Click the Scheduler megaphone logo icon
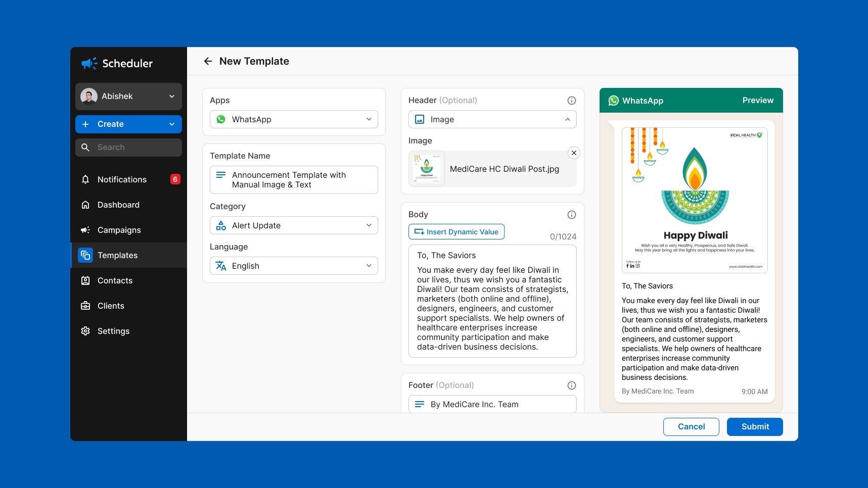Viewport: 868px width, 488px height. (x=88, y=63)
